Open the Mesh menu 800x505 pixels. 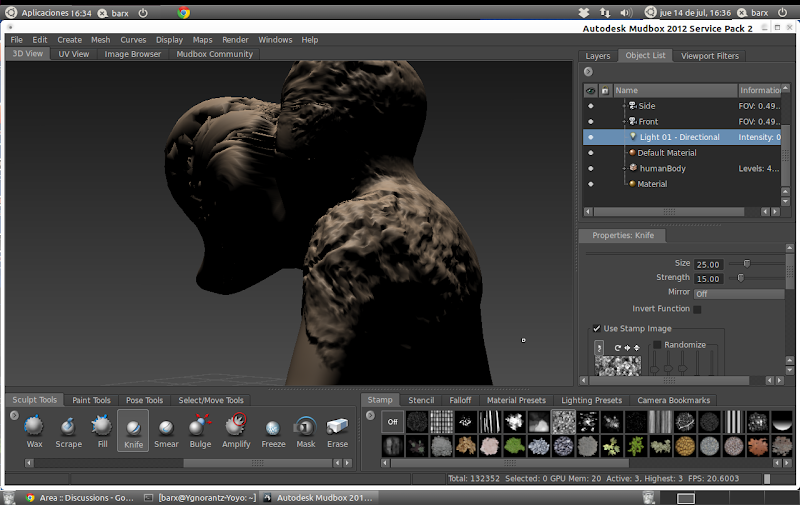click(100, 40)
